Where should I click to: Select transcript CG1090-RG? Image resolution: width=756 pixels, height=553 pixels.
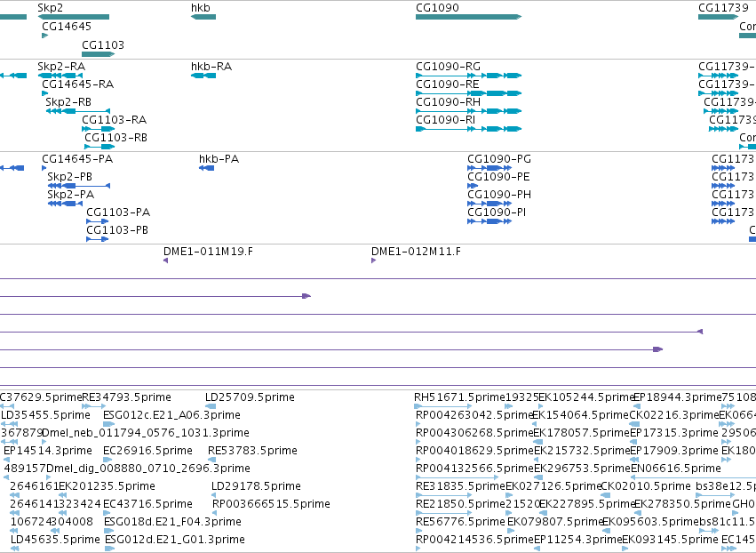pyautogui.click(x=469, y=76)
